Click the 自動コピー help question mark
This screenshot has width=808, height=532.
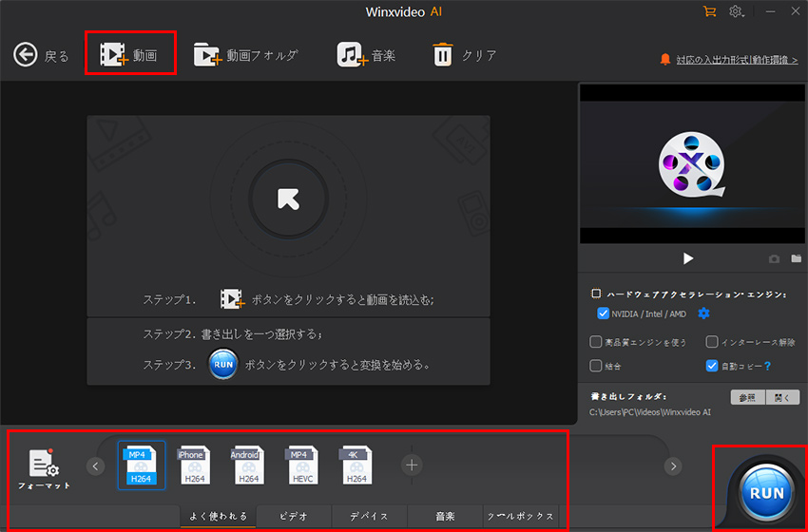pos(767,366)
